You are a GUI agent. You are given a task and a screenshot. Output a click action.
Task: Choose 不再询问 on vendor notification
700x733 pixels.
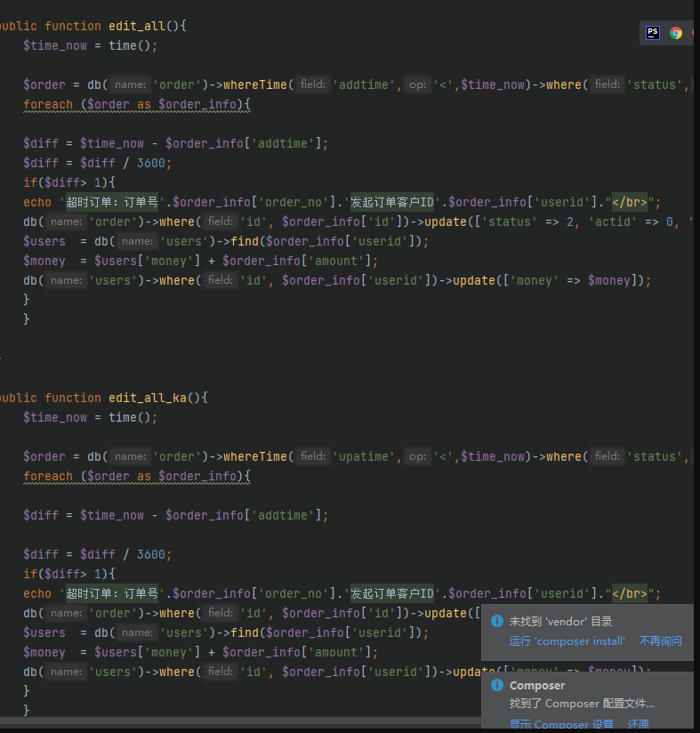coord(660,640)
